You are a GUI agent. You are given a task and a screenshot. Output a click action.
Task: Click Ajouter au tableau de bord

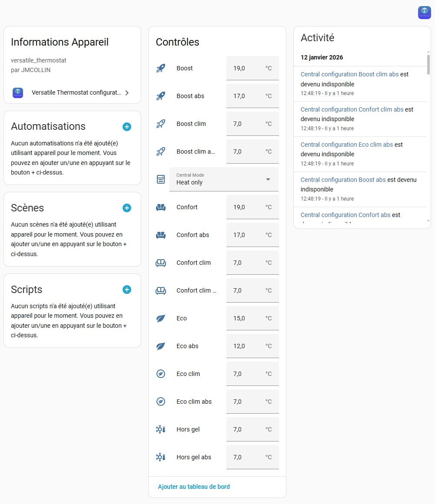click(194, 487)
